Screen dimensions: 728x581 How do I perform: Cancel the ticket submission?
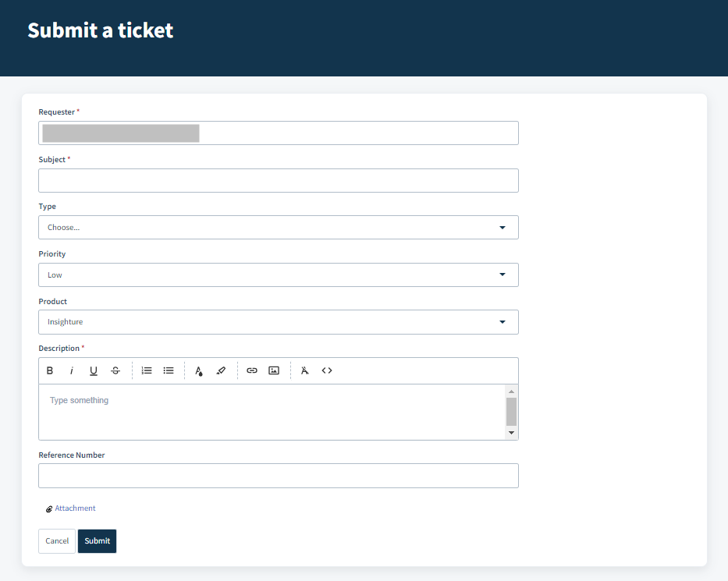coord(57,541)
